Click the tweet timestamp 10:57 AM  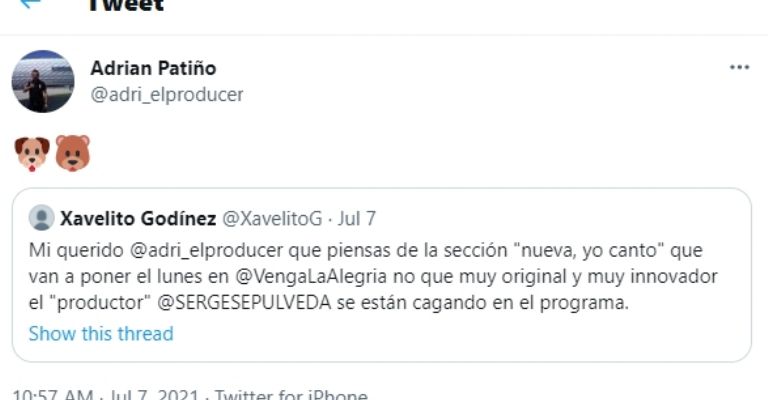pyautogui.click(x=52, y=395)
